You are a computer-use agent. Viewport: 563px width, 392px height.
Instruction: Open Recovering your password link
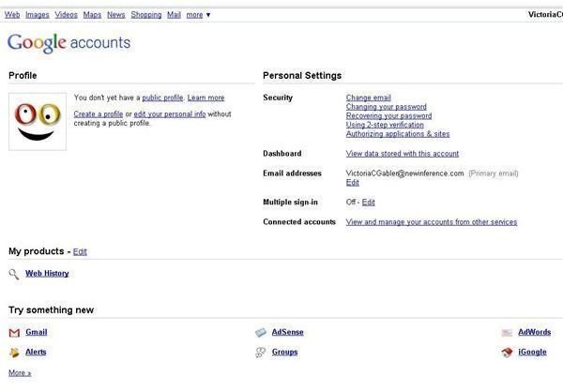(388, 115)
